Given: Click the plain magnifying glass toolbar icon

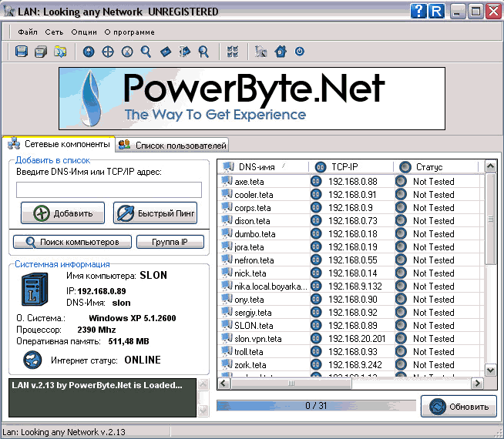Looking at the screenshot, I should point(146,52).
